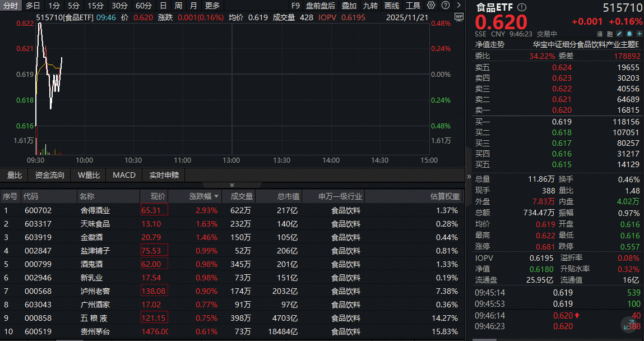
Task: Click the 叠加 overlay button
Action: click(x=349, y=6)
